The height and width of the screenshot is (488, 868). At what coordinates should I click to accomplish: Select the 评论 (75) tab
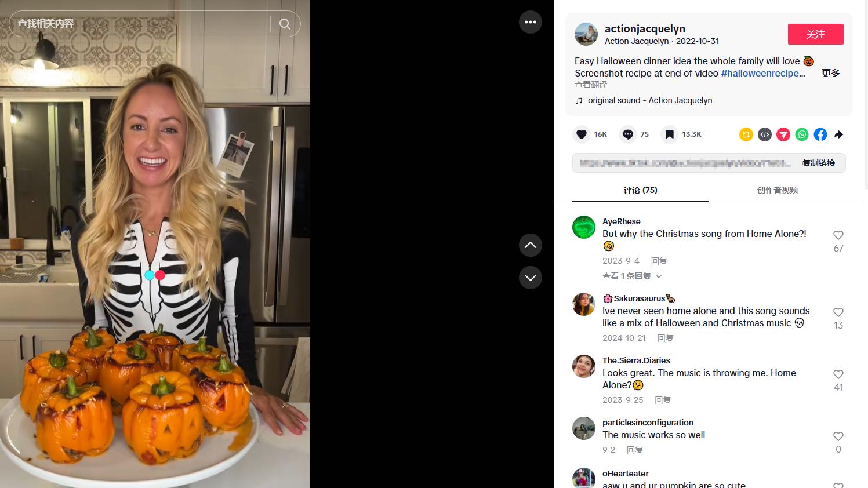point(641,190)
